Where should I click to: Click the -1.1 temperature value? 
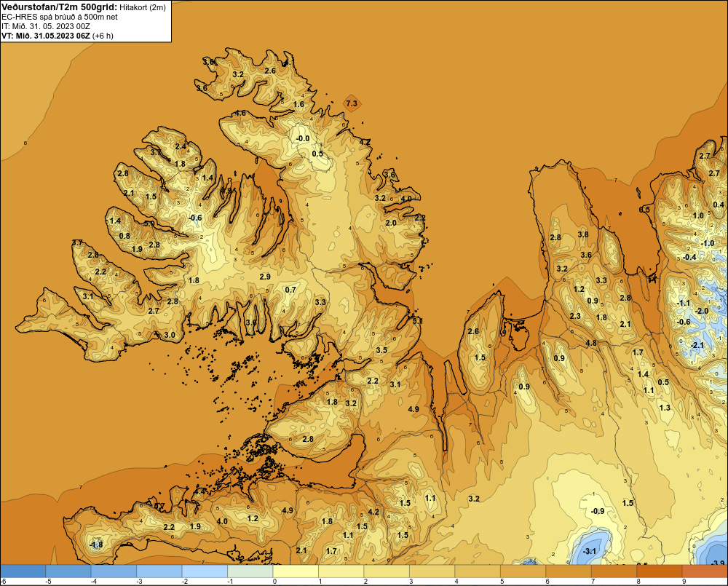pos(683,303)
